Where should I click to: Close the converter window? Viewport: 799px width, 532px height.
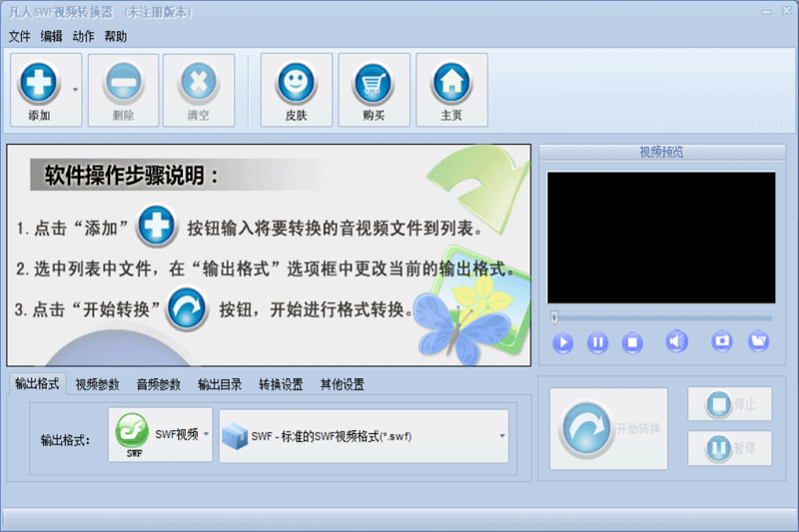coord(786,11)
